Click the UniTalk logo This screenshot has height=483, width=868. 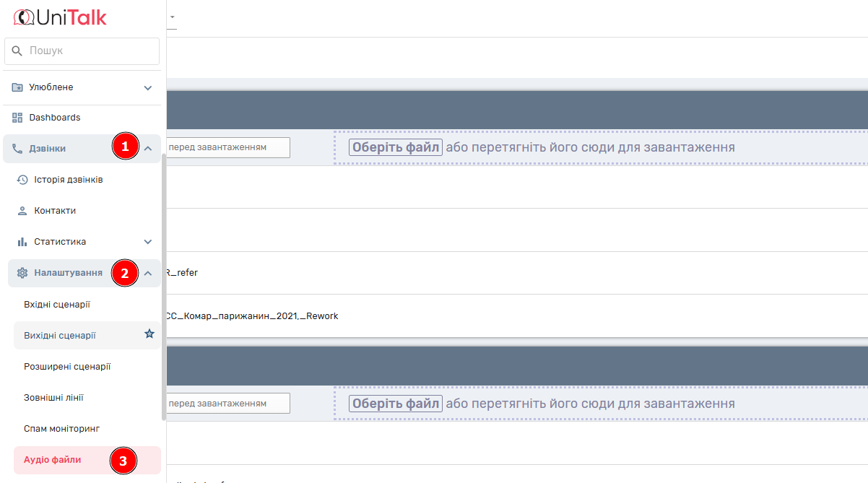[60, 17]
